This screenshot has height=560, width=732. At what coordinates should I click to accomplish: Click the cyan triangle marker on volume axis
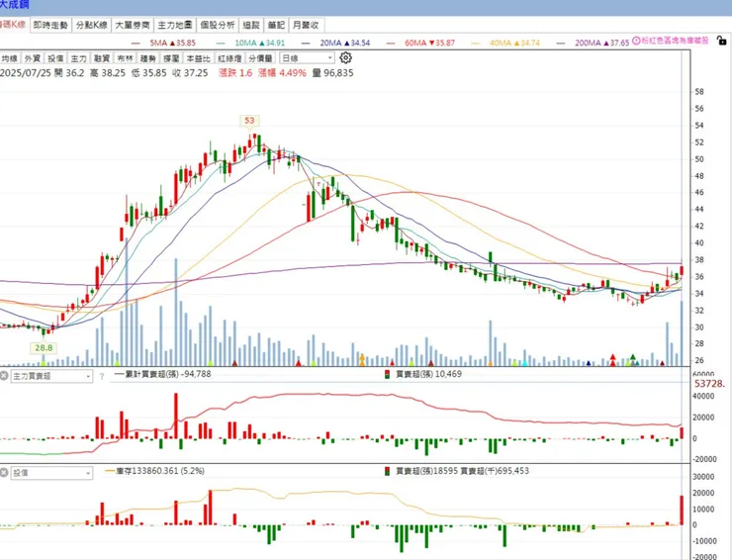tap(525, 362)
